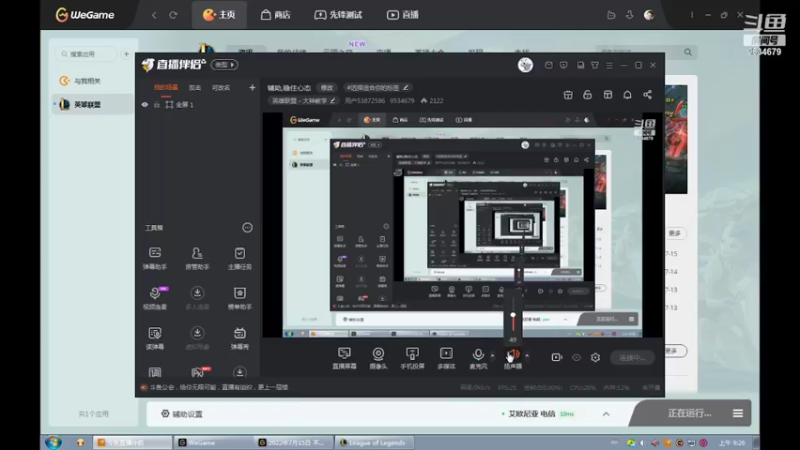
Task: Add 多媒体 multimedia source
Action: tap(446, 358)
